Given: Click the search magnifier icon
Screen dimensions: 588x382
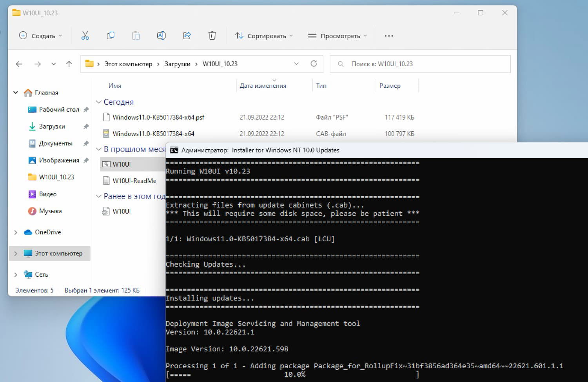Looking at the screenshot, I should [341, 64].
